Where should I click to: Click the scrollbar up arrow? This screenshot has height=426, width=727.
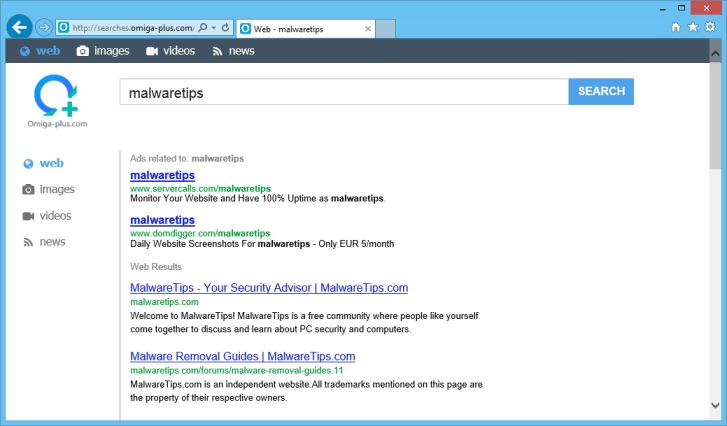click(x=715, y=53)
